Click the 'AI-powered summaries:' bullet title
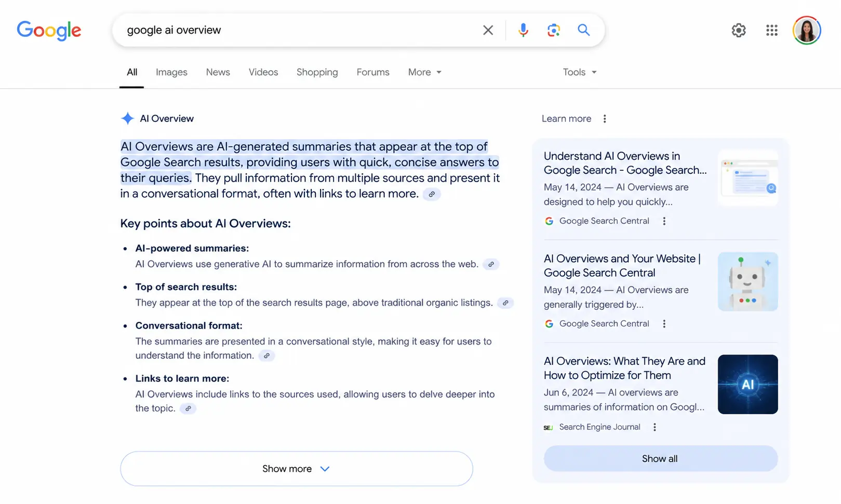The width and height of the screenshot is (841, 504). pyautogui.click(x=192, y=249)
